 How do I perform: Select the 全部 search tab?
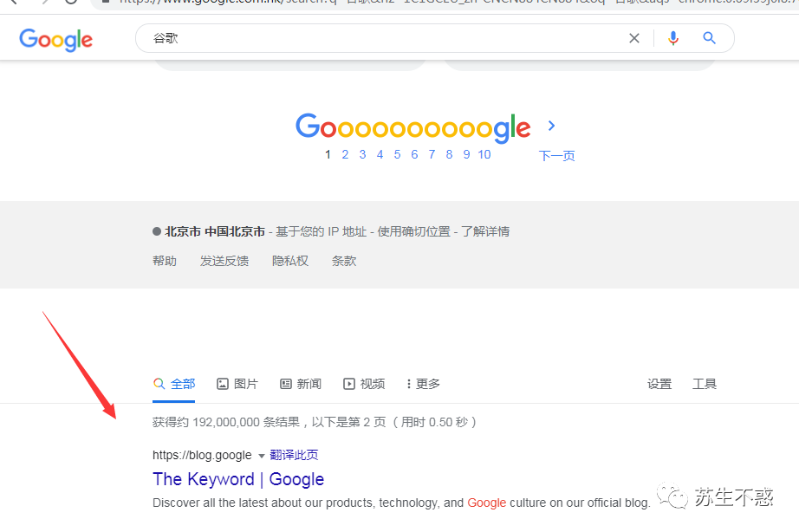tap(174, 384)
